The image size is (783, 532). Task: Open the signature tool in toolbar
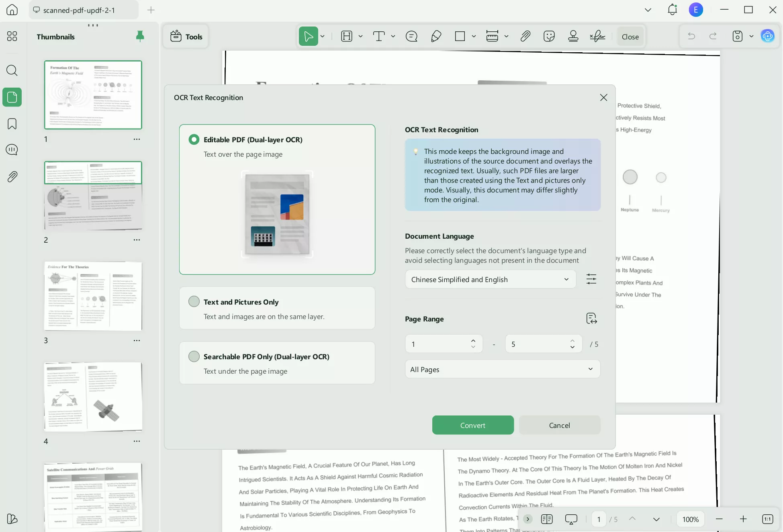597,37
